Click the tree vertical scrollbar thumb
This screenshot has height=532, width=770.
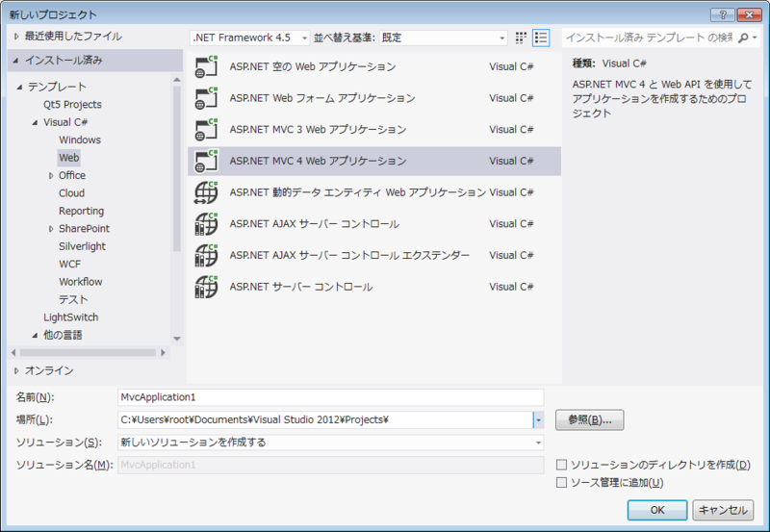tap(177, 168)
